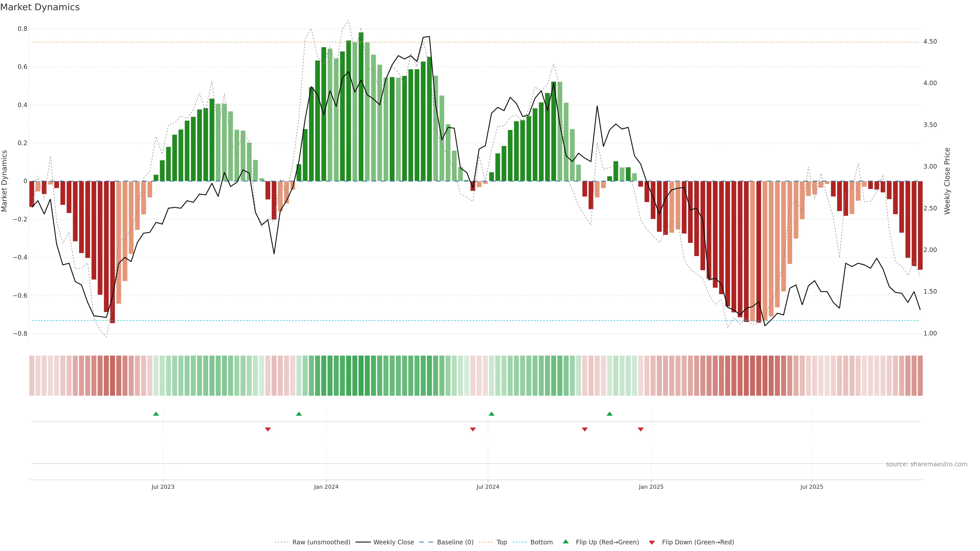Click the first red Flip Down triangle marker
This screenshot has height=551, width=980.
(268, 429)
